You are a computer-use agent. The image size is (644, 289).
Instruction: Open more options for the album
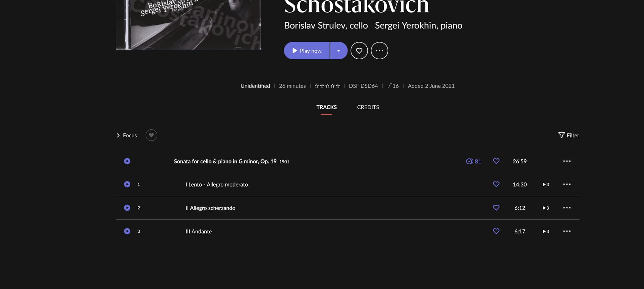click(379, 51)
